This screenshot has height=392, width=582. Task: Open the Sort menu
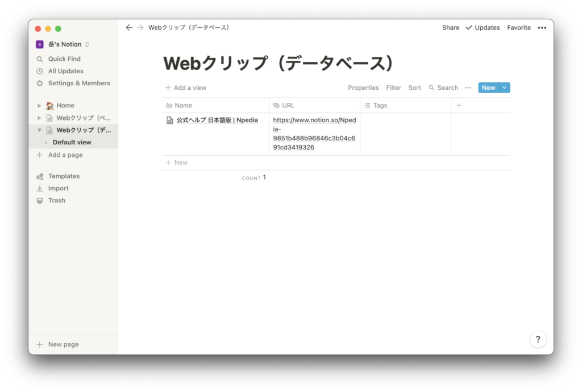414,88
